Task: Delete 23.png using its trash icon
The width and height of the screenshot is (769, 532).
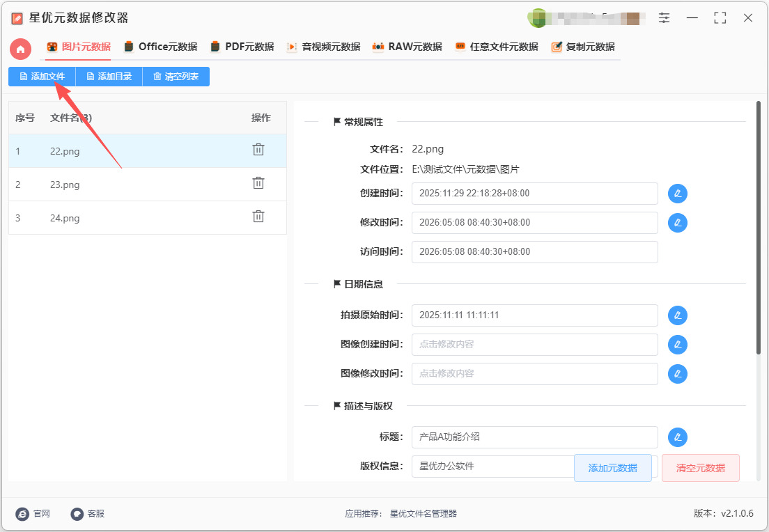Action: 258,183
